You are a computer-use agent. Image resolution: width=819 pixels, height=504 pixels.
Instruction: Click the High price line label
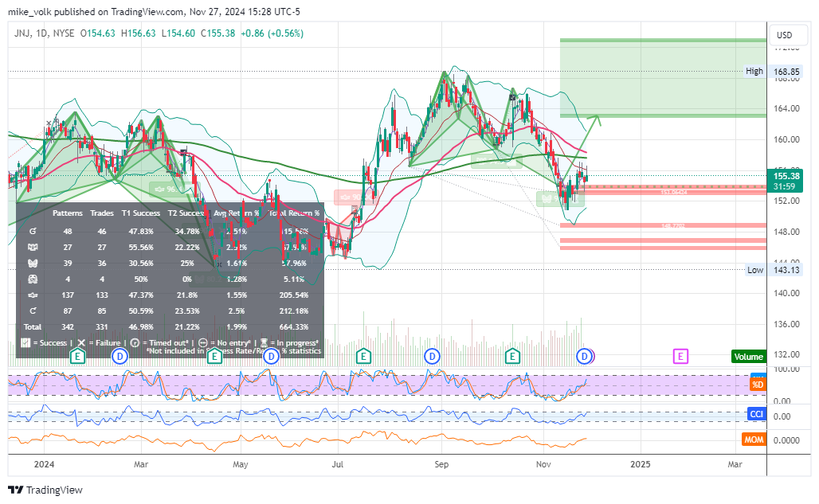(x=754, y=71)
